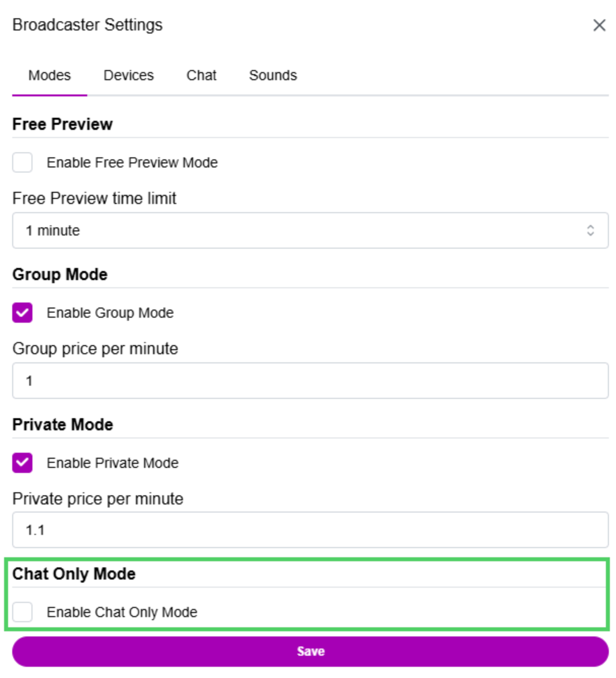Click the up-down arrows in the time limit select

590,230
